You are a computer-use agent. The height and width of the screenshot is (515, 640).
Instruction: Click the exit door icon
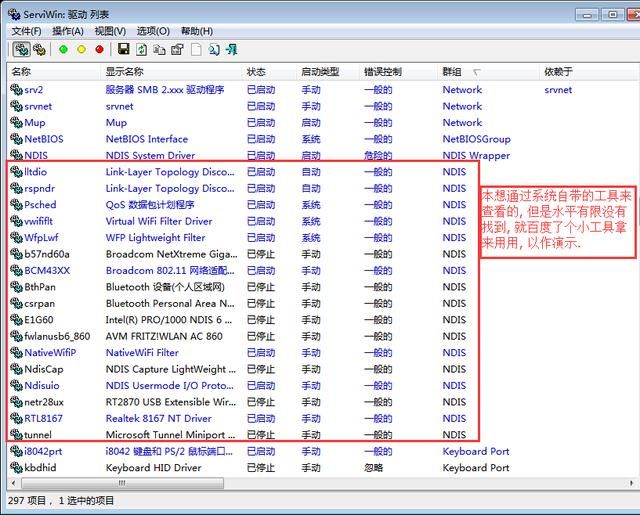point(231,49)
